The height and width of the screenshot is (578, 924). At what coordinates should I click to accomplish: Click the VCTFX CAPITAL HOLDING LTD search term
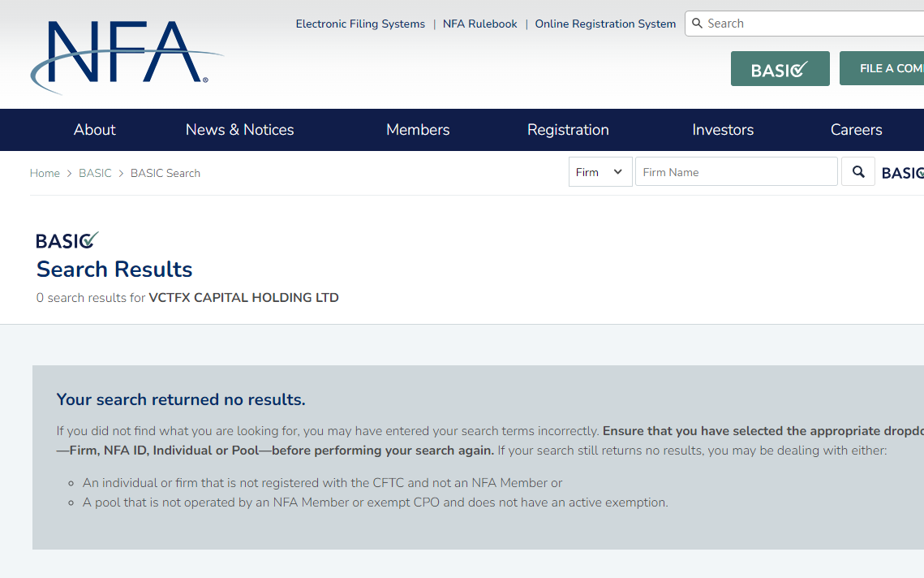[243, 298]
